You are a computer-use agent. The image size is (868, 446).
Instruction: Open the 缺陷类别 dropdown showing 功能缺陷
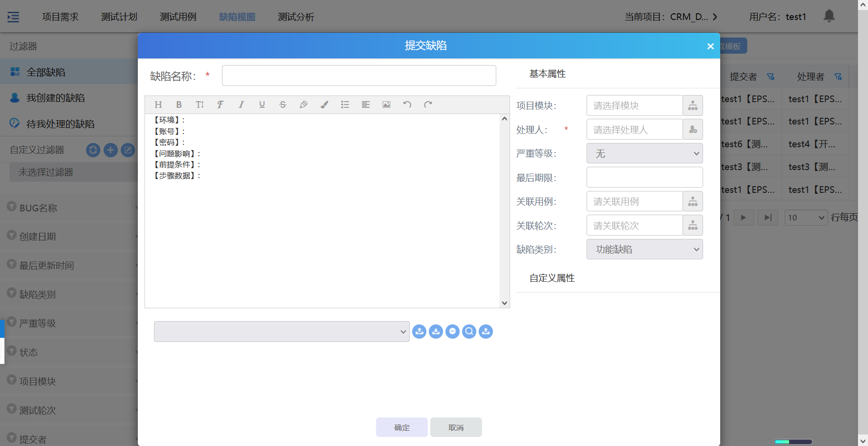click(644, 249)
